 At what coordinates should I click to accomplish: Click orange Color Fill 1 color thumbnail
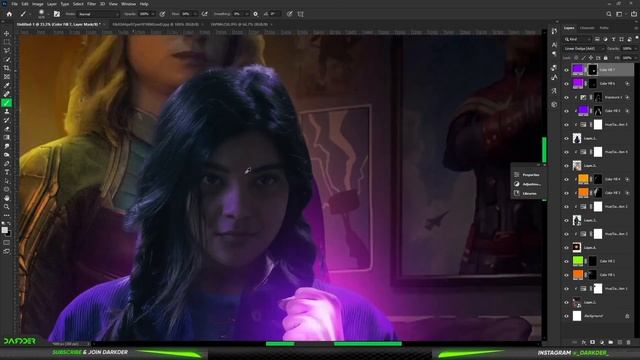tap(578, 275)
